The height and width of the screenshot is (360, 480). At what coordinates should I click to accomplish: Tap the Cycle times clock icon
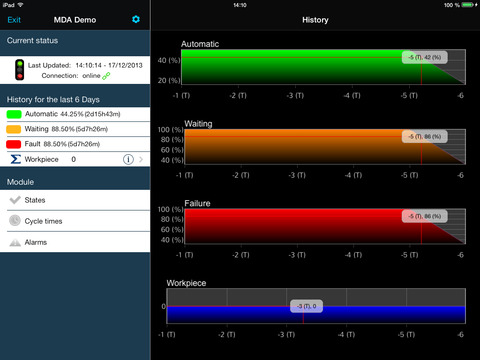point(15,221)
